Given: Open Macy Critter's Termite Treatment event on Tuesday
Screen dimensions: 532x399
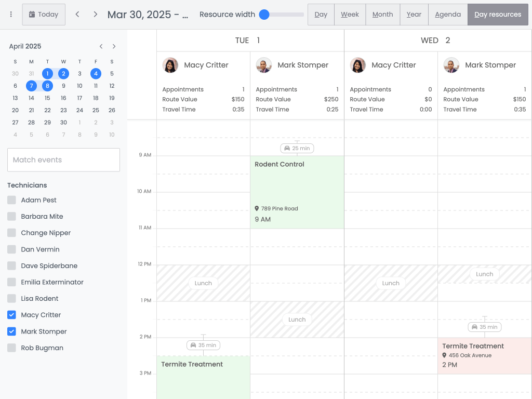Looking at the screenshot, I should [x=204, y=377].
